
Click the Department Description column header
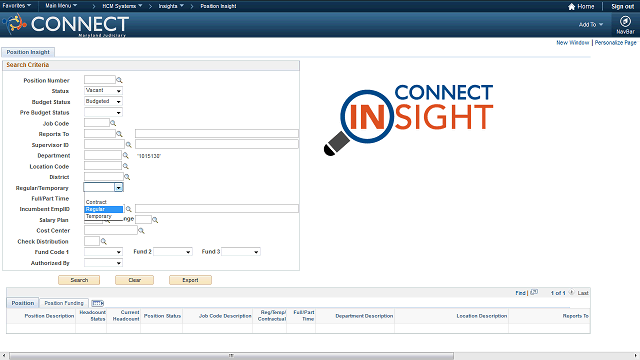364,316
